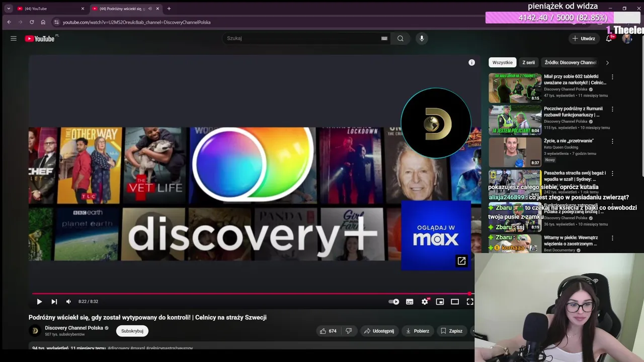Select the Wszystkie filter chip
The height and width of the screenshot is (362, 644).
503,62
